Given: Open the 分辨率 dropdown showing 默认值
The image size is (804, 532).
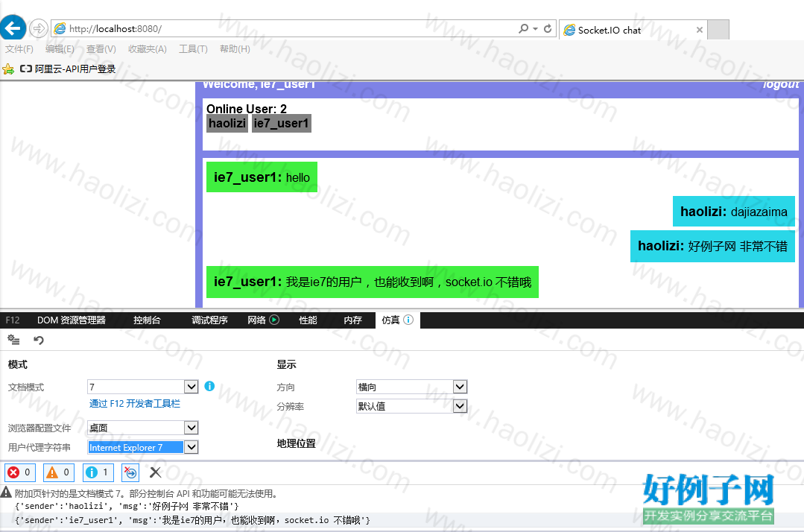Looking at the screenshot, I should click(x=412, y=406).
